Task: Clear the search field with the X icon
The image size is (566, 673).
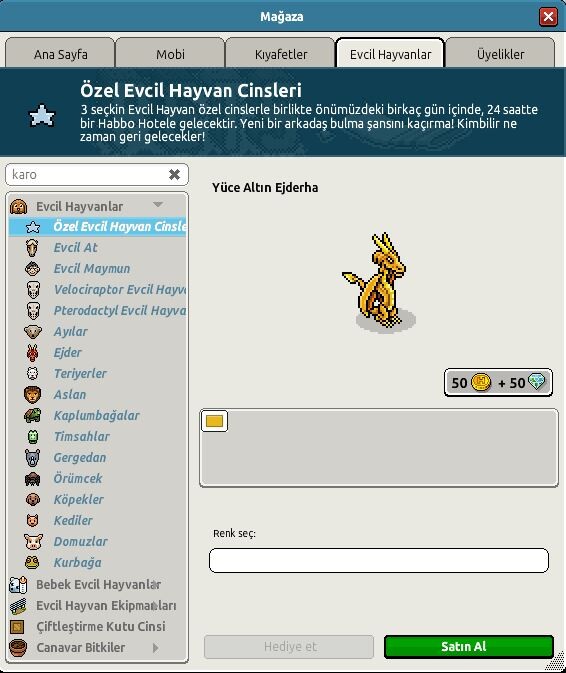Action: coord(174,174)
